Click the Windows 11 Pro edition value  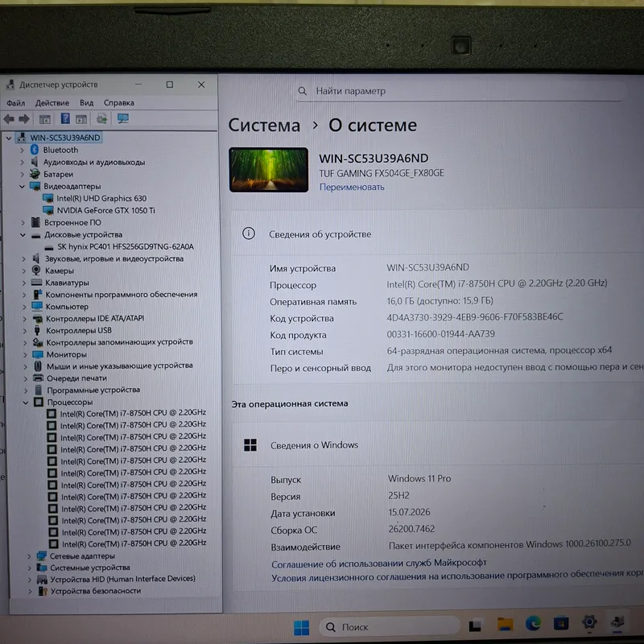[419, 478]
